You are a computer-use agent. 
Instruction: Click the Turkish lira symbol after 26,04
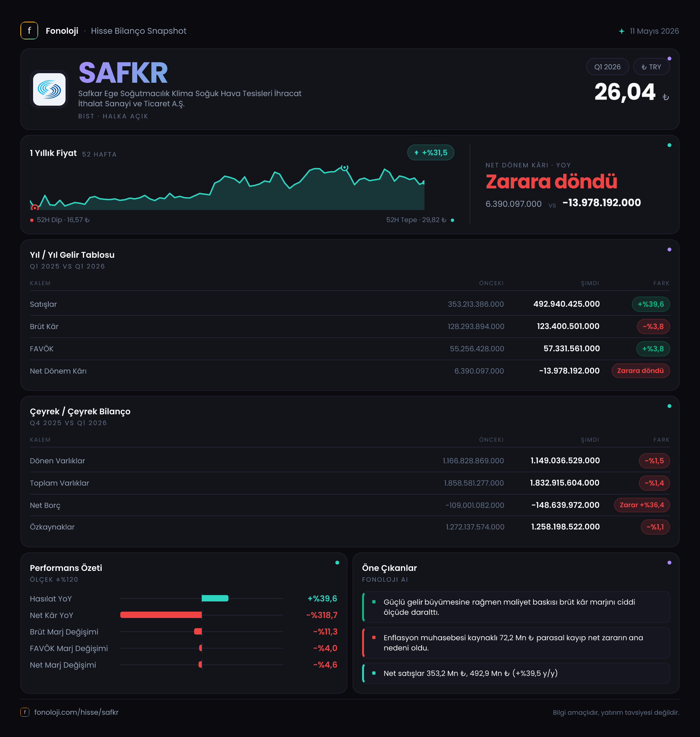click(666, 97)
